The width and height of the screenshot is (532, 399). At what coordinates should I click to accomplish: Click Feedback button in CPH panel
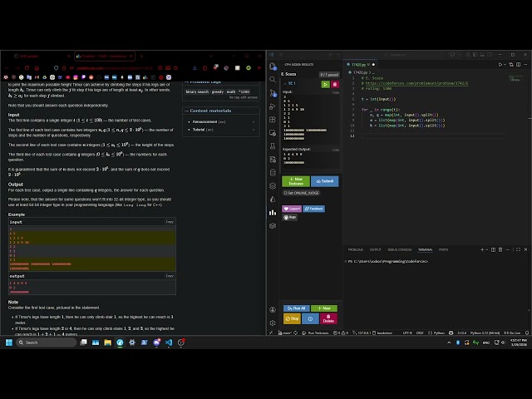pos(314,209)
